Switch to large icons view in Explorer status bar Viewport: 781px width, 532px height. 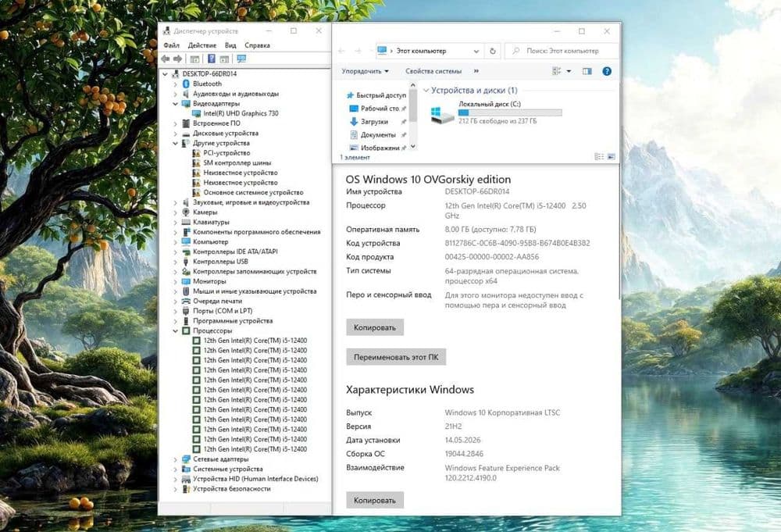coord(612,157)
